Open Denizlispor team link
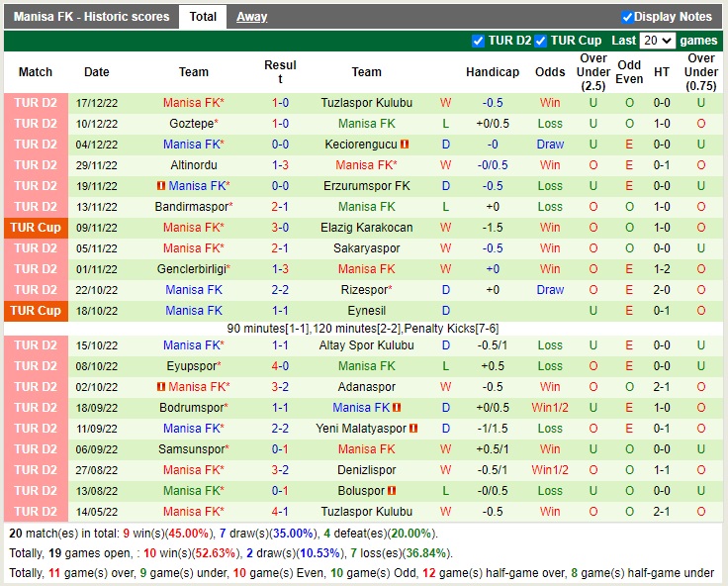Screen dimensions: 728x586 click(366, 470)
